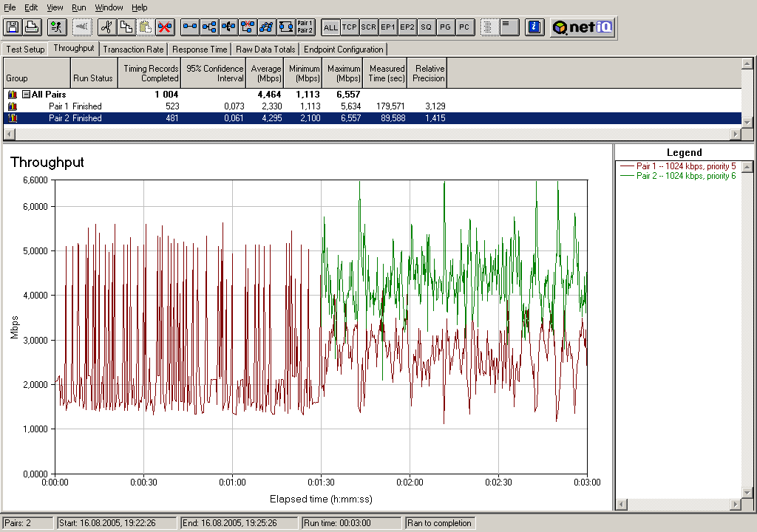Screen dimensions: 757x532
Task: Toggle the ALL filter button
Action: point(330,27)
